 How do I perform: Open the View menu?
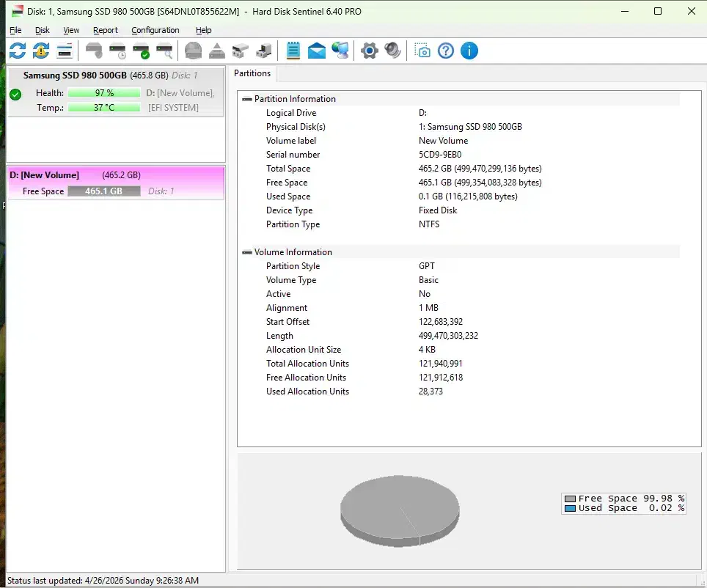pos(71,30)
